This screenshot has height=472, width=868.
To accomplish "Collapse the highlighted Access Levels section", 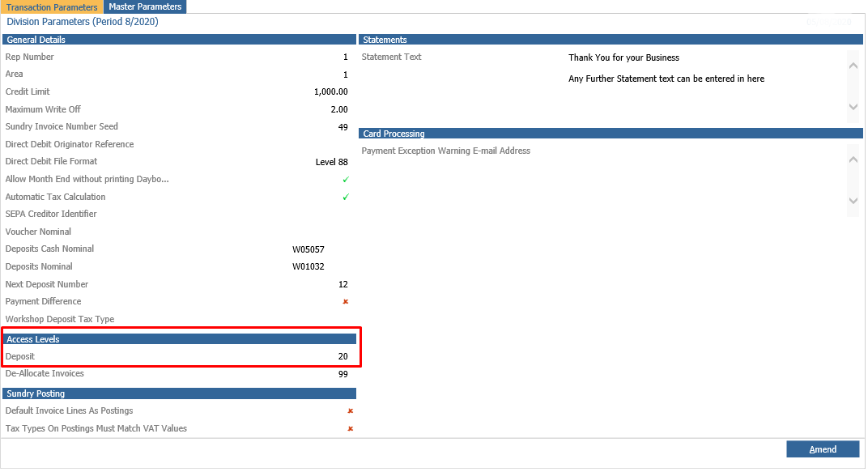I will pos(180,338).
